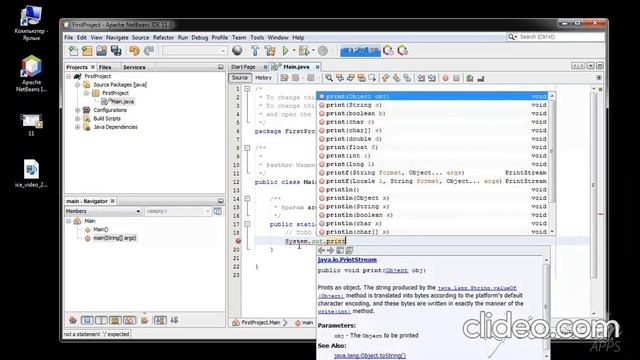
Task: Click the globe browser icon in the toolbar
Action: 237,51
